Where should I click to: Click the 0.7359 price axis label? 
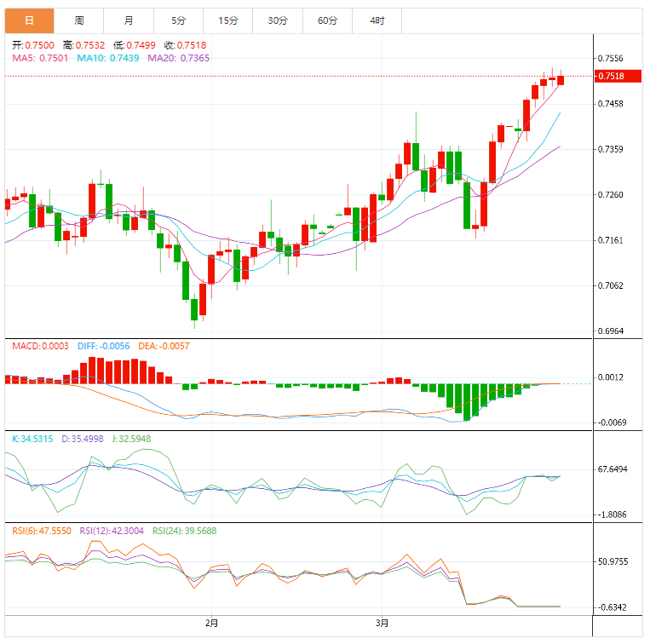[610, 149]
